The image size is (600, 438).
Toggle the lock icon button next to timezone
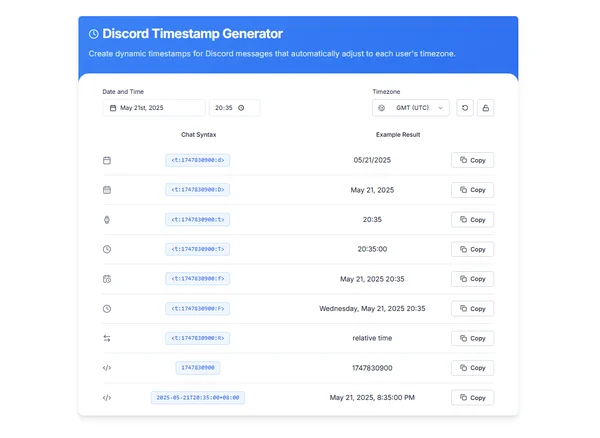[x=485, y=108]
